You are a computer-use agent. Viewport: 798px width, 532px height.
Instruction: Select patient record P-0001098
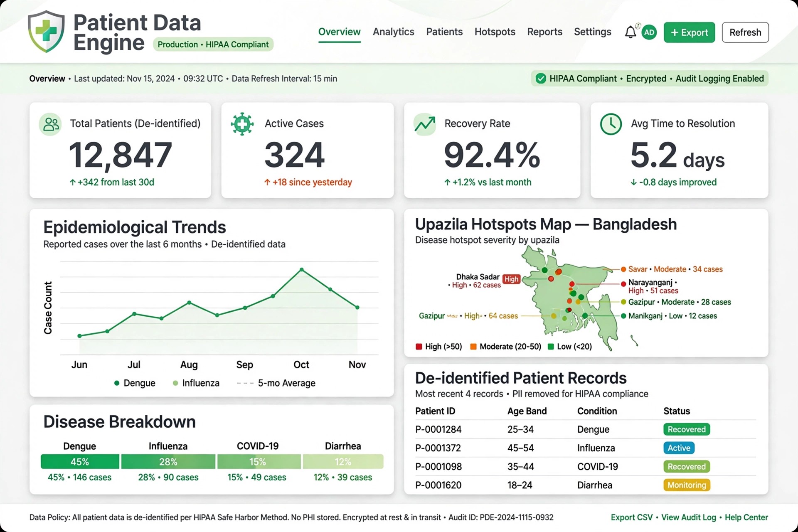[x=585, y=466]
